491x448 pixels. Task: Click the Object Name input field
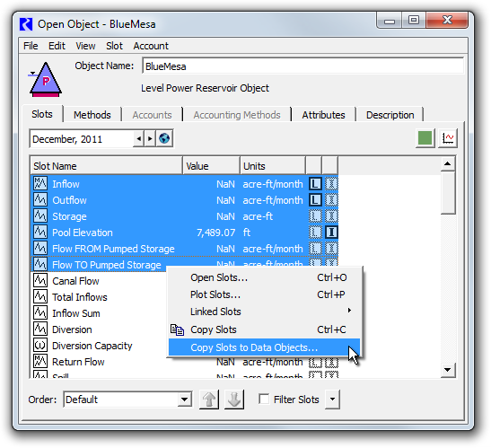coord(302,66)
